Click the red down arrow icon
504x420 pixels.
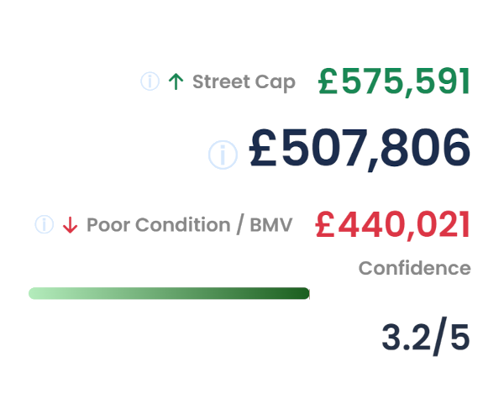[x=70, y=225]
